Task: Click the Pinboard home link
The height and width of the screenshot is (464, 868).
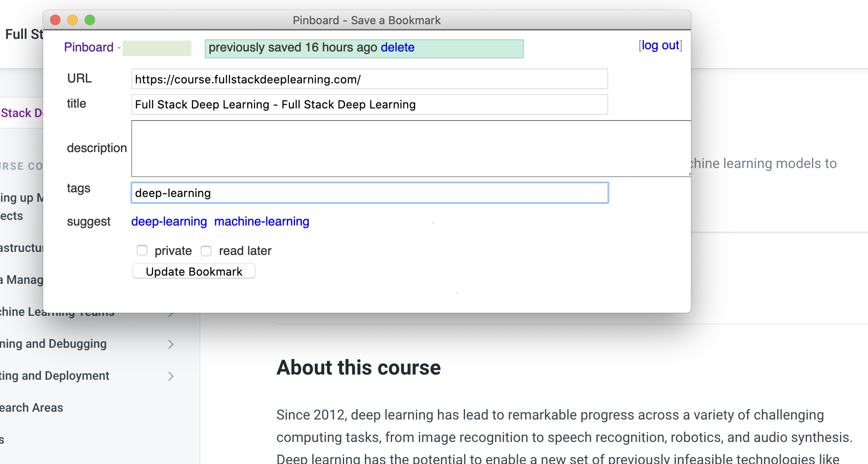Action: (x=89, y=47)
